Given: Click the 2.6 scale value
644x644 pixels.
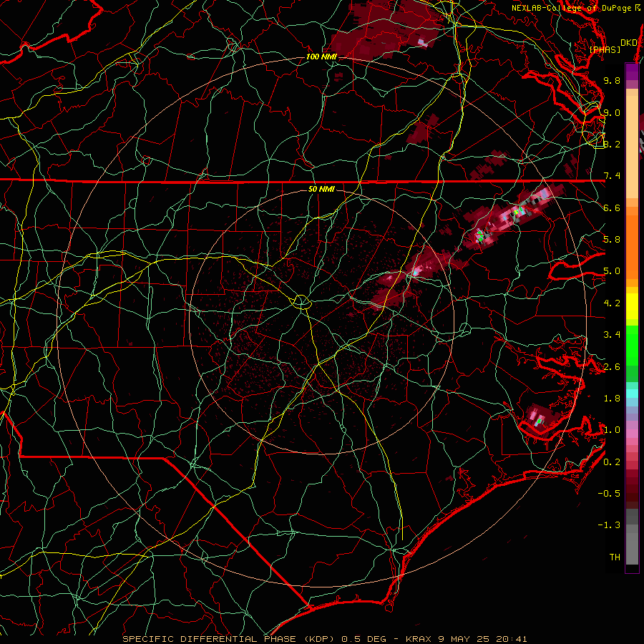Looking at the screenshot, I should click(612, 366).
